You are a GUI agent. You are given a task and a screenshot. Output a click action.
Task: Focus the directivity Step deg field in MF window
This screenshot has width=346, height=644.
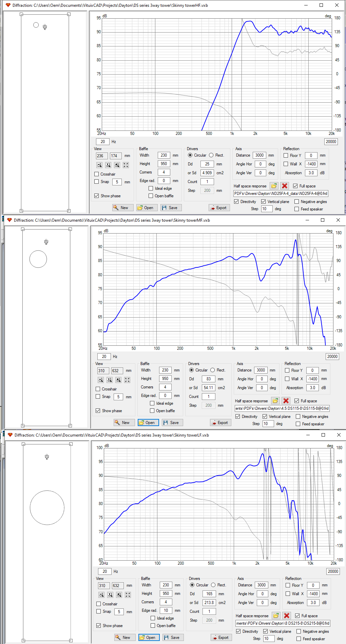[268, 424]
